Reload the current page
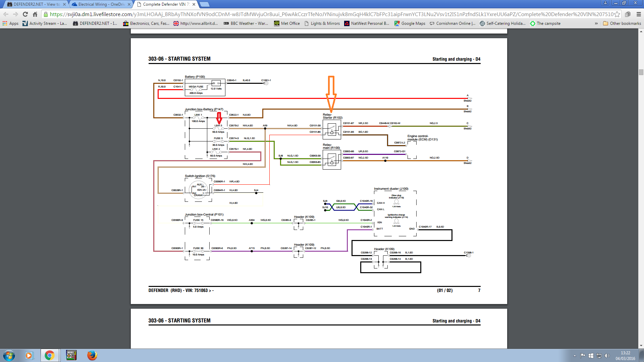The width and height of the screenshot is (644, 362). [x=25, y=14]
